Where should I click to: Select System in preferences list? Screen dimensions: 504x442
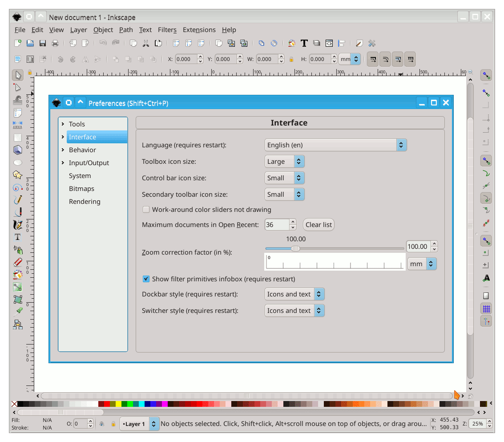[80, 176]
